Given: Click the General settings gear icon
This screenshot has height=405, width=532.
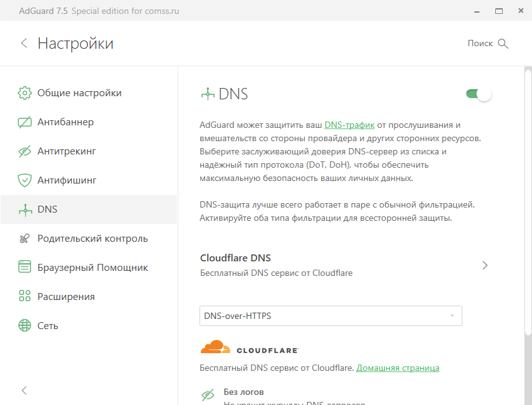Looking at the screenshot, I should 25,93.
